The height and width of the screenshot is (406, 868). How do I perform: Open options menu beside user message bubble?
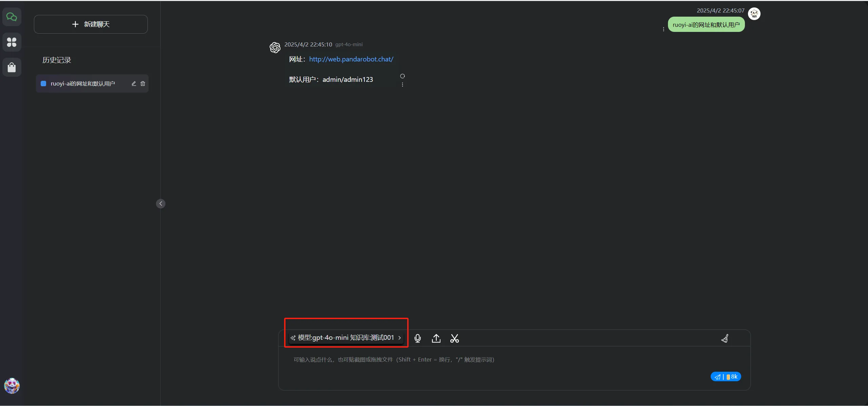tap(664, 29)
